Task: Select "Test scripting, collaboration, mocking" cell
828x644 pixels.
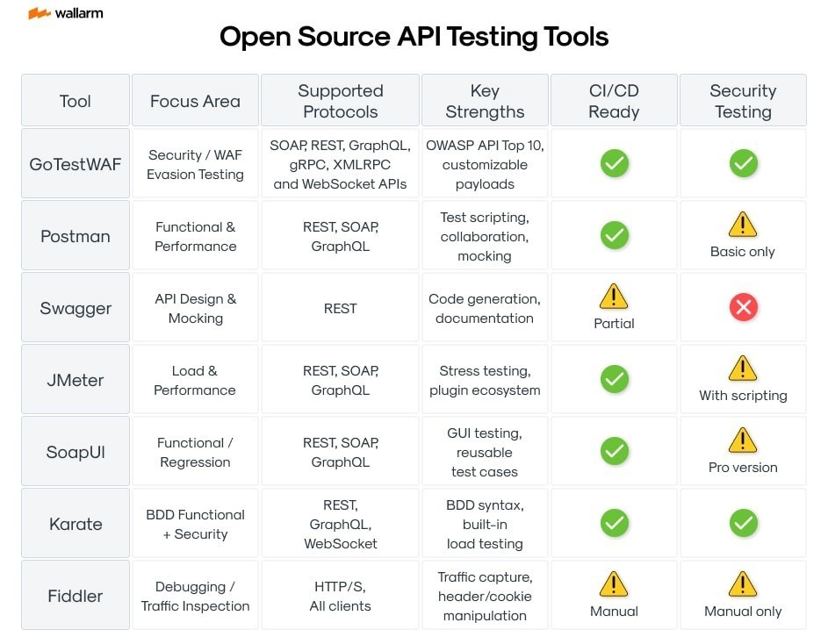Action: [x=485, y=236]
